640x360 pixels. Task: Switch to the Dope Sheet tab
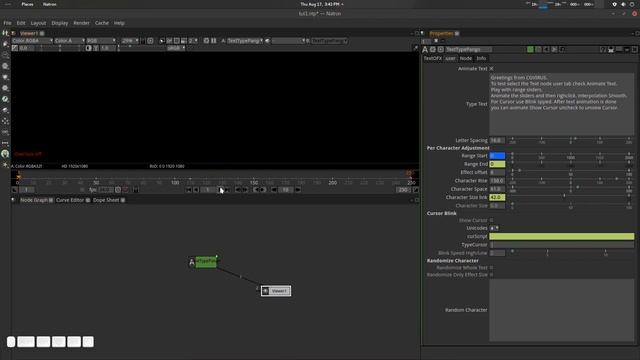pos(106,200)
